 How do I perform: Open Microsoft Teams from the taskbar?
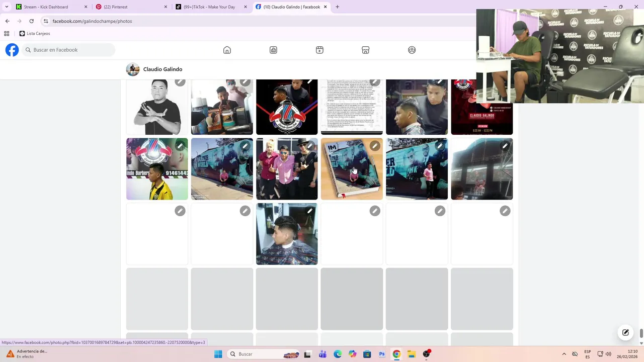323,354
